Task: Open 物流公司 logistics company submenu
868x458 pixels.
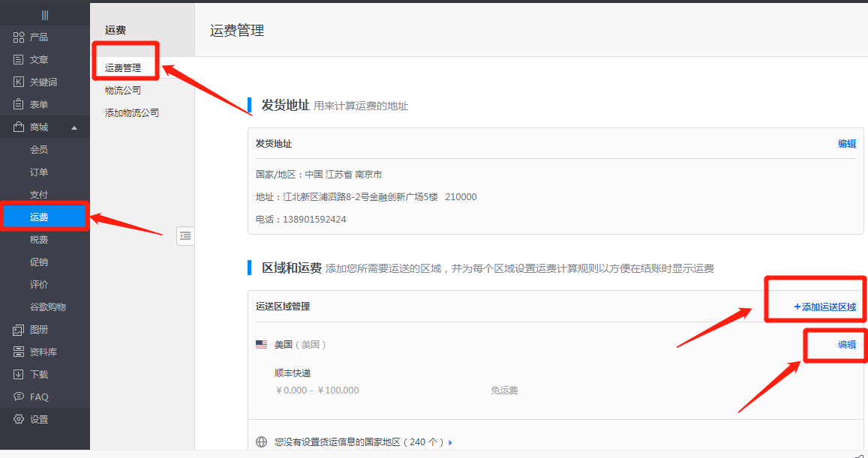Action: [x=122, y=91]
